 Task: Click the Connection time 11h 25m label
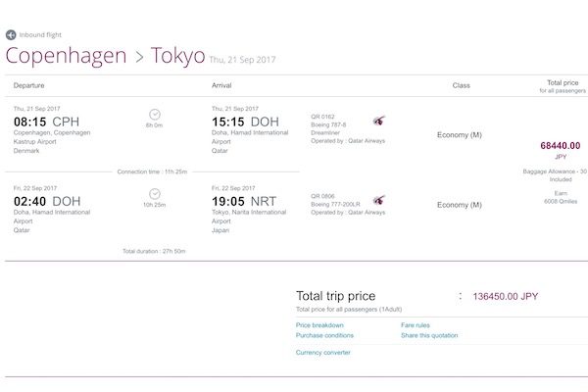tap(152, 171)
